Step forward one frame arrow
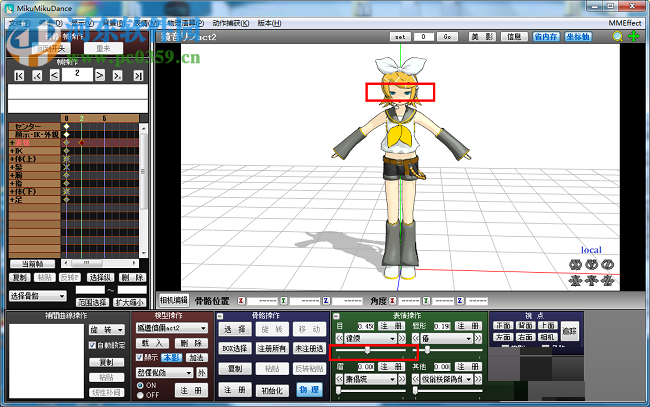Image resolution: width=650 pixels, height=407 pixels. click(99, 75)
